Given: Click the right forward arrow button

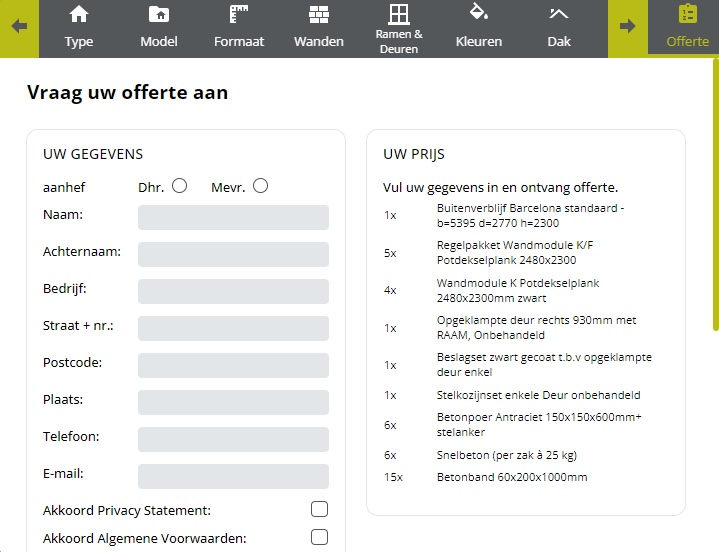Looking at the screenshot, I should pyautogui.click(x=628, y=26).
